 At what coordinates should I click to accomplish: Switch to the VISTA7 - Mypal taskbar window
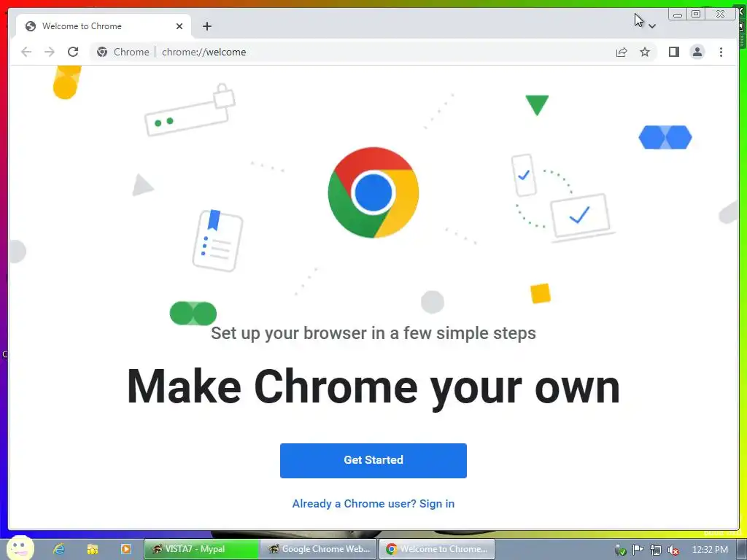point(202,549)
